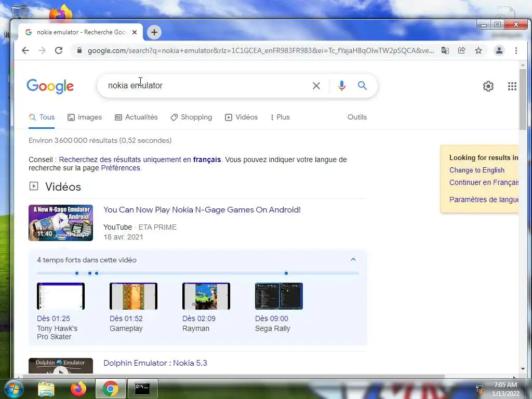
Task: Click the network tray icon
Action: [x=480, y=389]
